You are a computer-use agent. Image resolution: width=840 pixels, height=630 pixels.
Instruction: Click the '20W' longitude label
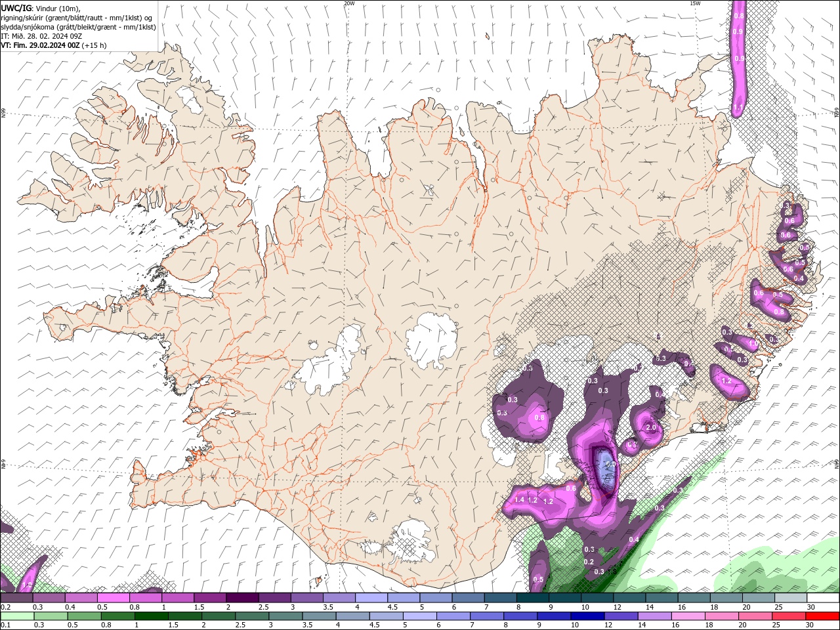349,3
